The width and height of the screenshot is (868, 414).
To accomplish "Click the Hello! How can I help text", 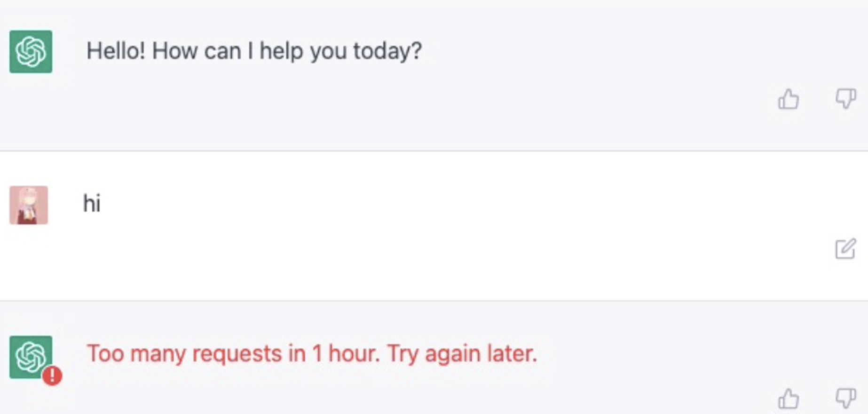I will 254,51.
